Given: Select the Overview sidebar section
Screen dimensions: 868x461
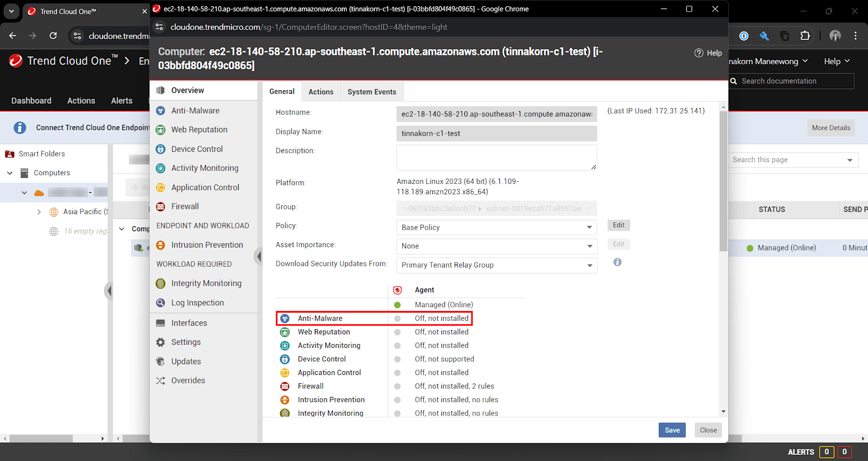Looking at the screenshot, I should point(187,90).
